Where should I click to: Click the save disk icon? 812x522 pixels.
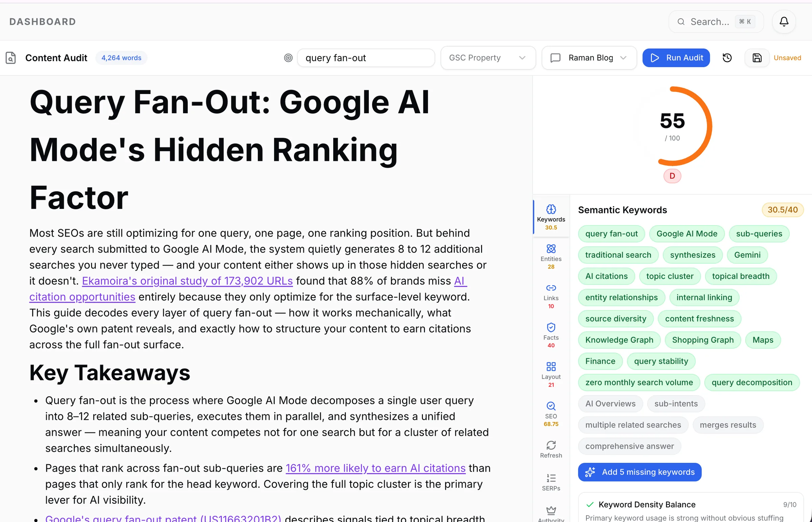click(757, 58)
